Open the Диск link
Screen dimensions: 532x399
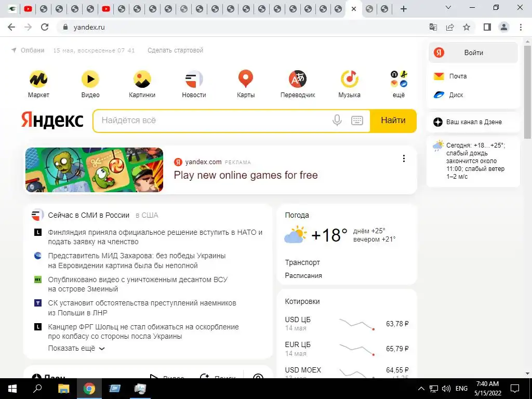456,95
